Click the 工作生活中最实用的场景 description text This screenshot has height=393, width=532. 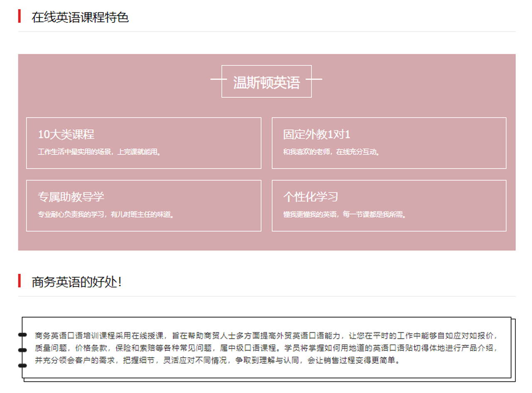pos(100,152)
